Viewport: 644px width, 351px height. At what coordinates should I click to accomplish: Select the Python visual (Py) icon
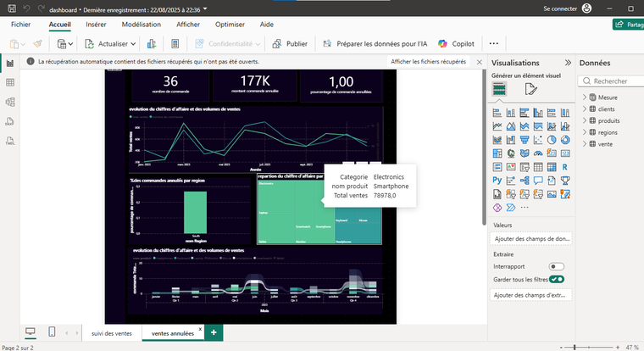(x=497, y=180)
